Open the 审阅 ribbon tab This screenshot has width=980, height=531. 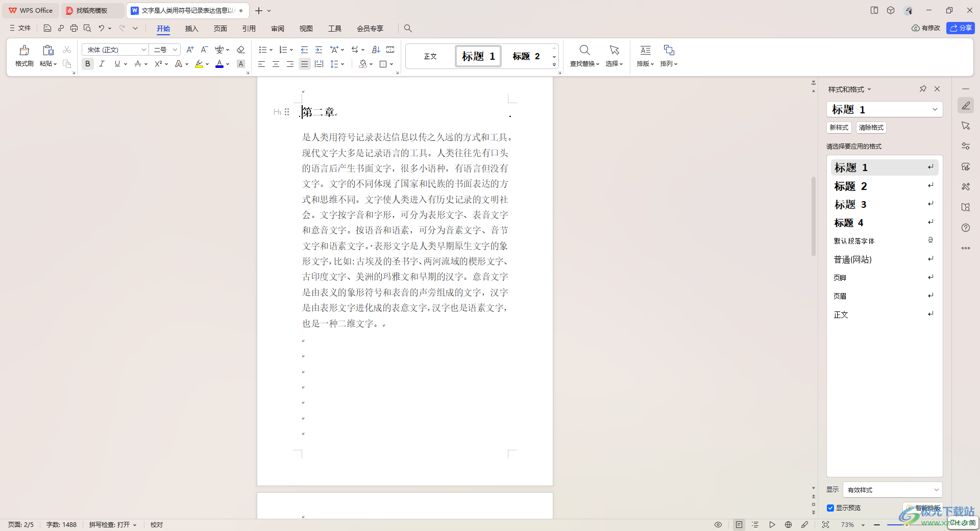tap(278, 29)
